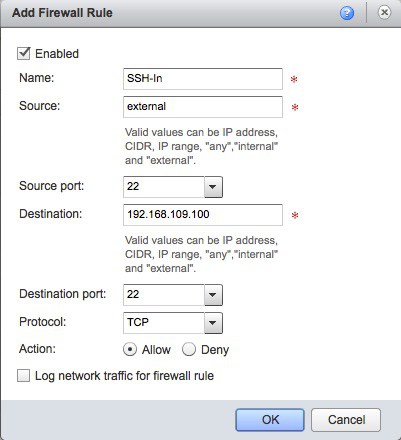401x440 pixels.
Task: Expand the Destination port dropdown arrow
Action: tap(213, 295)
